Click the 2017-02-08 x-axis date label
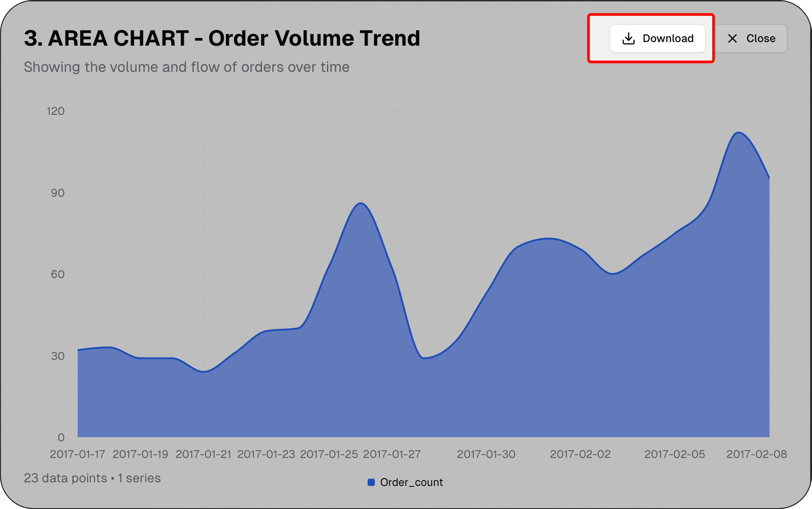This screenshot has width=812, height=509. tap(756, 454)
